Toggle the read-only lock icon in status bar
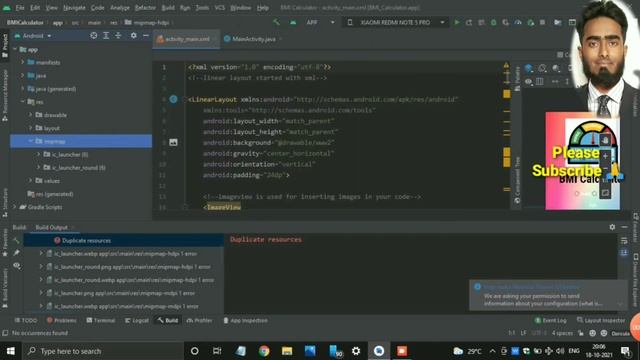This screenshot has height=360, width=640. [x=581, y=333]
